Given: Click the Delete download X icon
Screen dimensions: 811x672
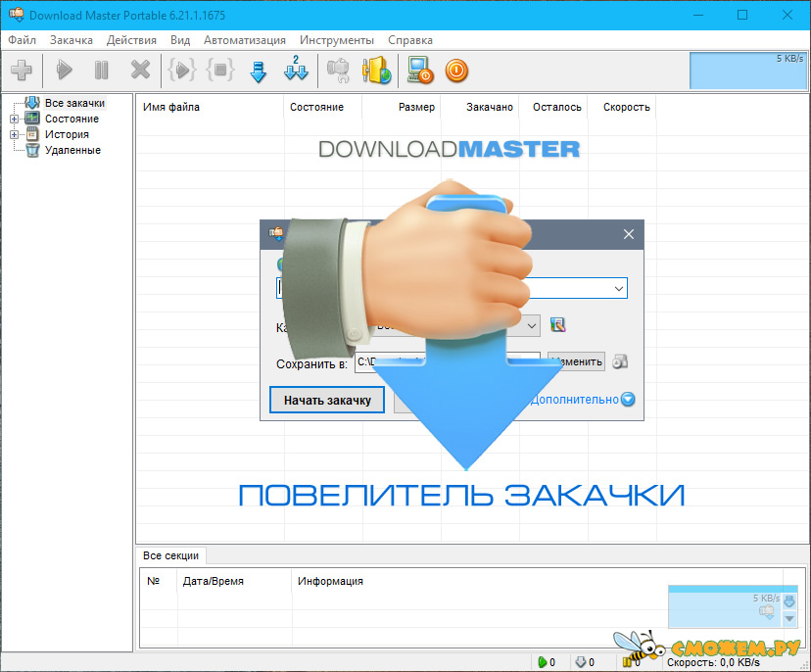Looking at the screenshot, I should (x=140, y=70).
